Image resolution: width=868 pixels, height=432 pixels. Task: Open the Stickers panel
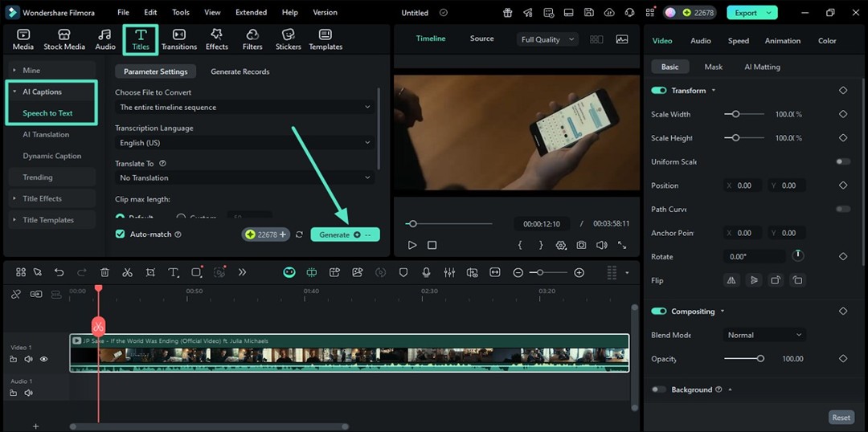point(289,39)
